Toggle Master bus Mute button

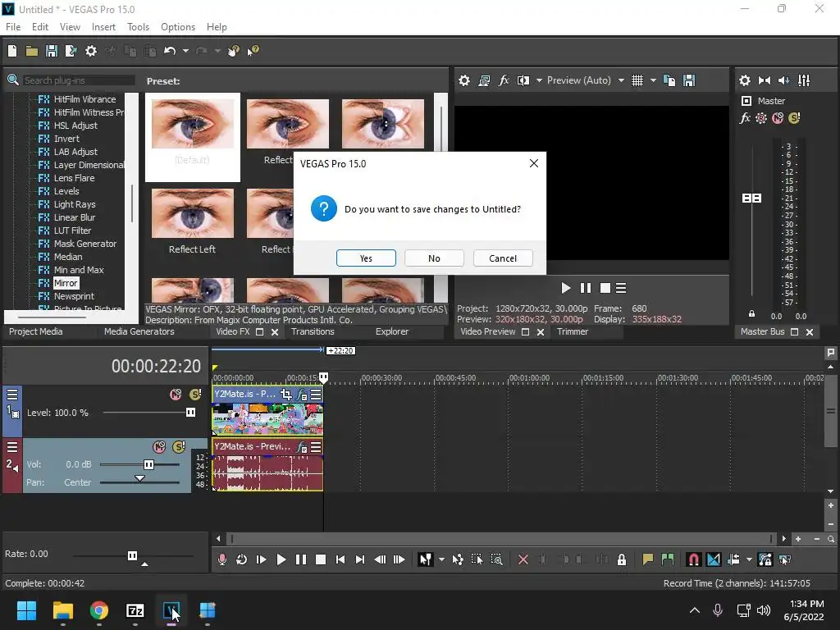(778, 118)
